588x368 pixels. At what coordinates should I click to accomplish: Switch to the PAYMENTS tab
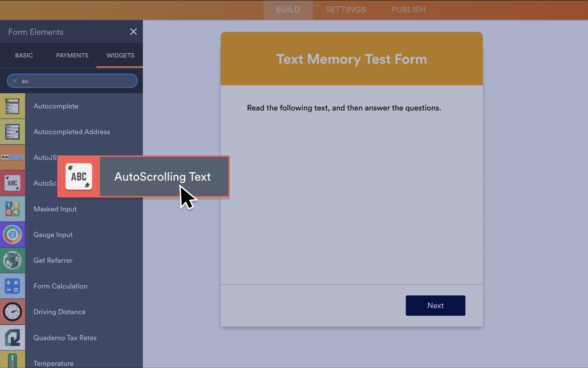pos(72,55)
